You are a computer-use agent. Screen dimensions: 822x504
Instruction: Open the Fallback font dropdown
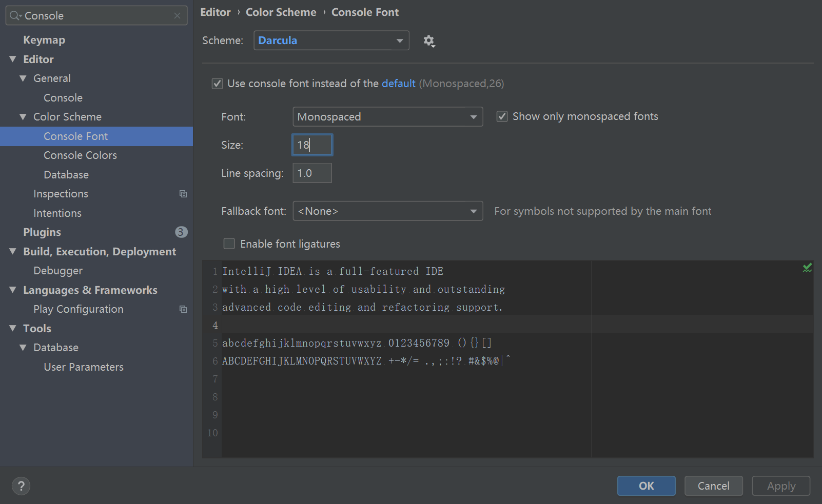(x=387, y=211)
